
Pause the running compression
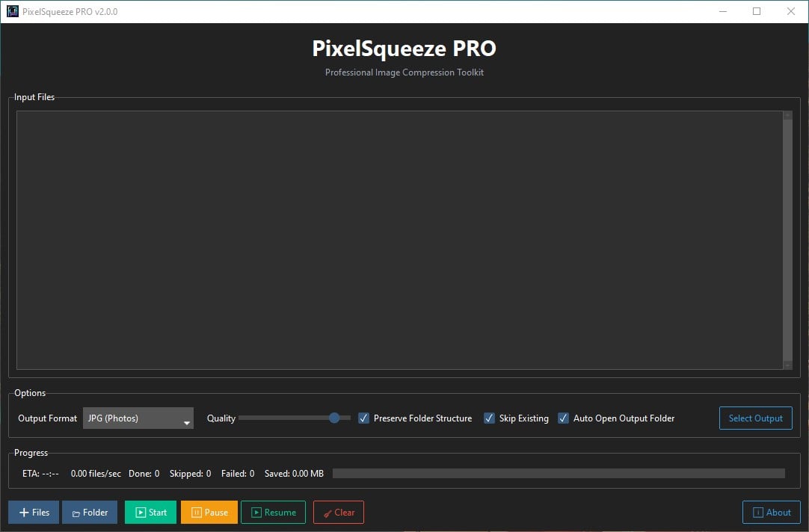(209, 512)
